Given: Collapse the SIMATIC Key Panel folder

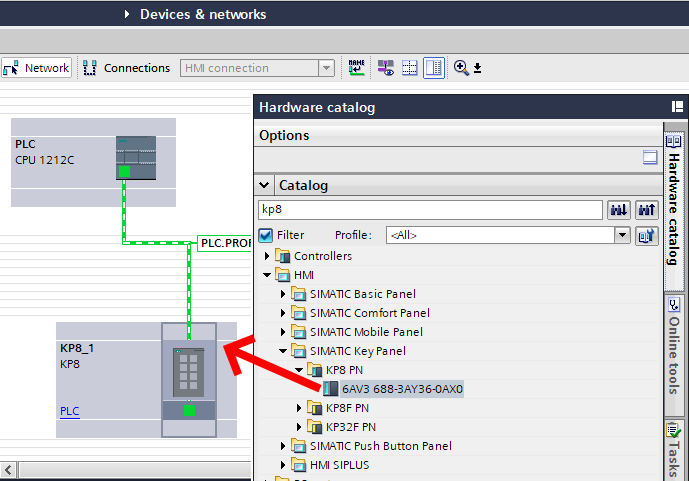Looking at the screenshot, I should click(x=283, y=351).
